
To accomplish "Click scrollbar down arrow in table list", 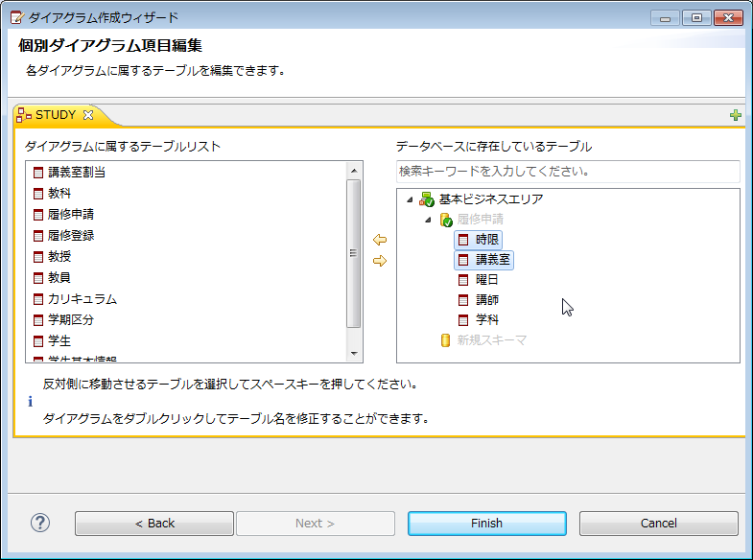I will (354, 353).
